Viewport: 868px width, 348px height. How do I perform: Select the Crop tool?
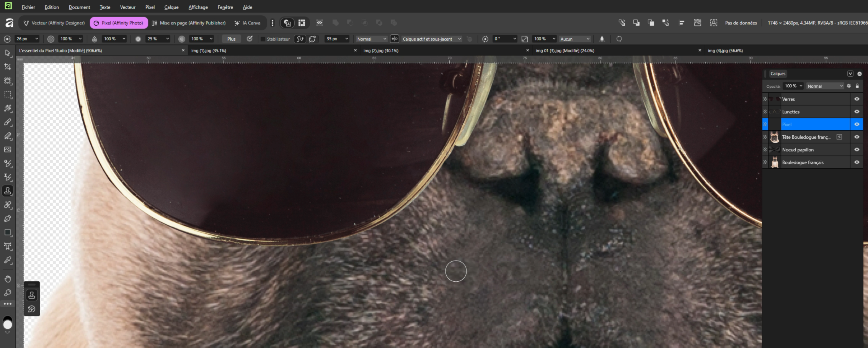(8, 67)
